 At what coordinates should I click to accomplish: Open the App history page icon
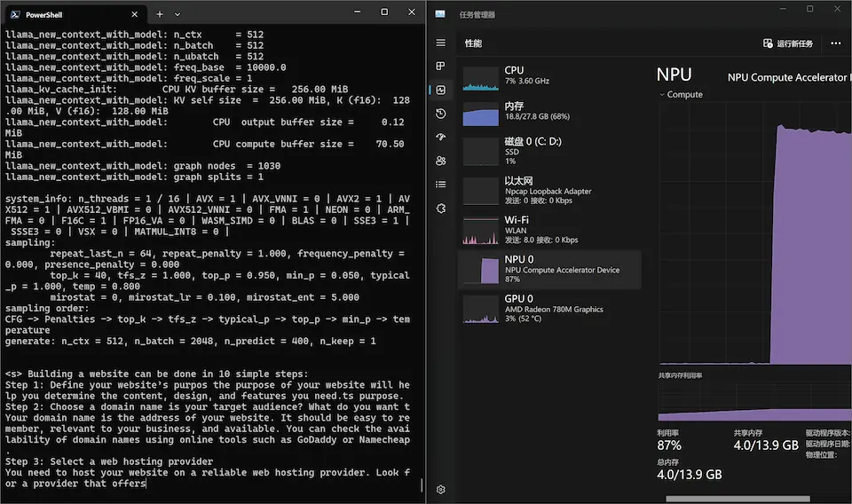click(441, 113)
